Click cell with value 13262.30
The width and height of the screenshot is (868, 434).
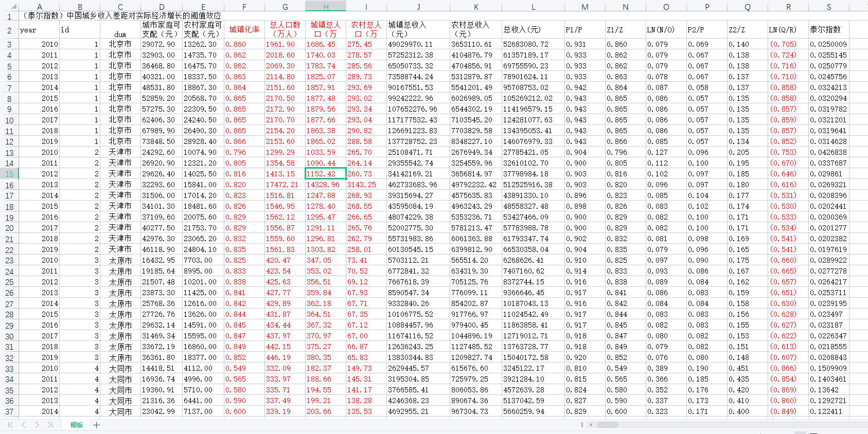[203, 44]
